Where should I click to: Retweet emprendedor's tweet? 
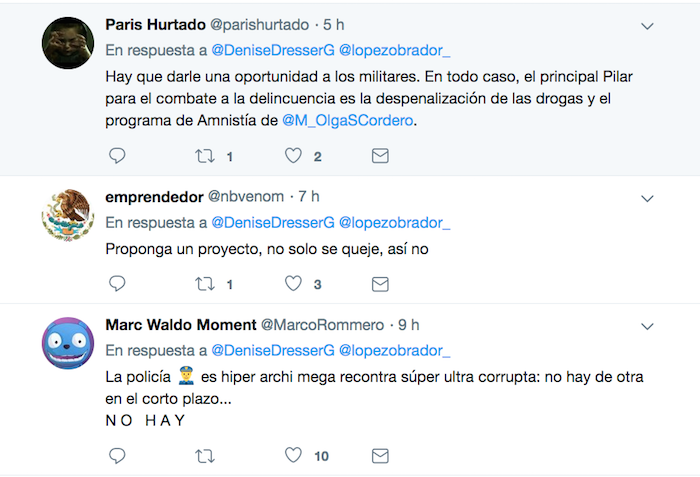(205, 284)
